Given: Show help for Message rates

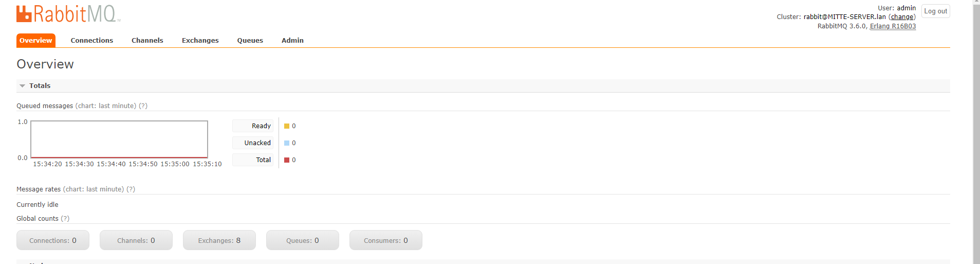Looking at the screenshot, I should [131, 189].
